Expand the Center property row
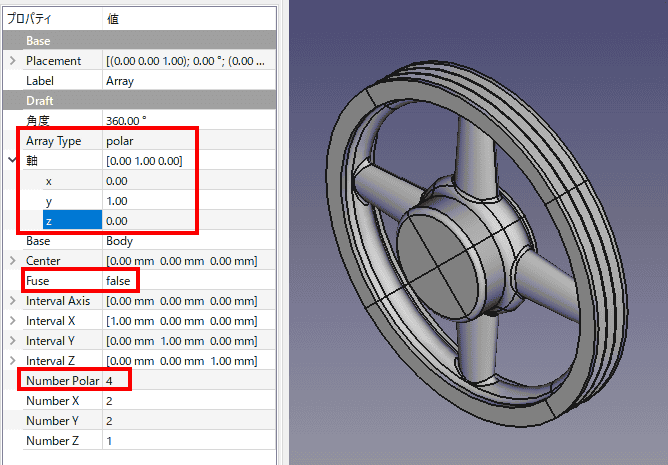The height and width of the screenshot is (465, 668). pos(12,260)
